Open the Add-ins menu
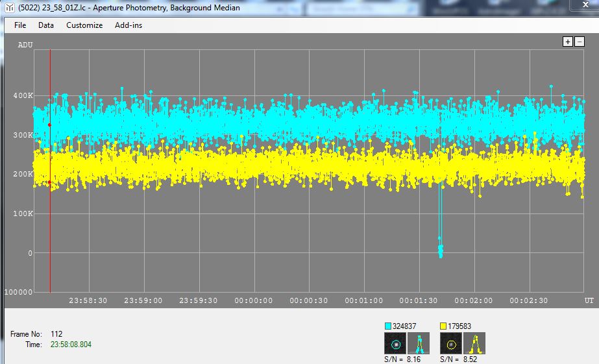599x364 pixels. coord(128,25)
